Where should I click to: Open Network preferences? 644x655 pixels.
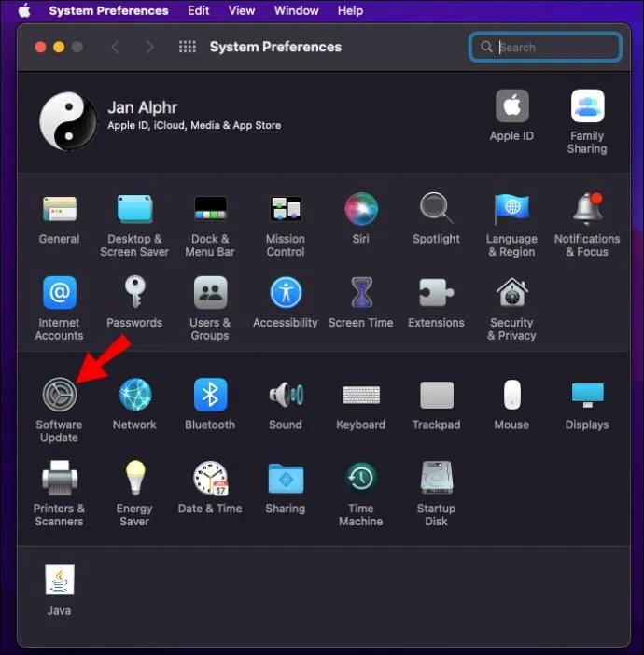[x=135, y=395]
